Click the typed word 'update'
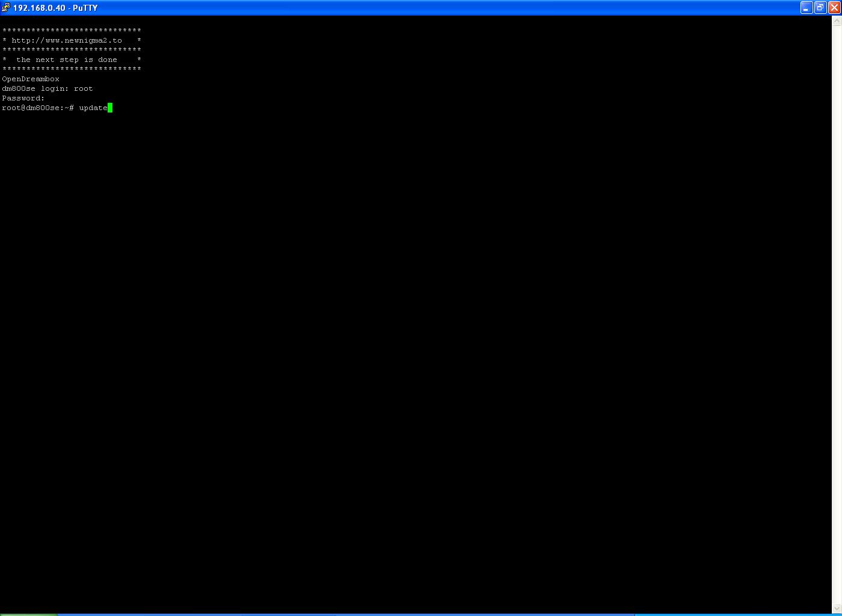This screenshot has height=616, width=842. [x=93, y=108]
